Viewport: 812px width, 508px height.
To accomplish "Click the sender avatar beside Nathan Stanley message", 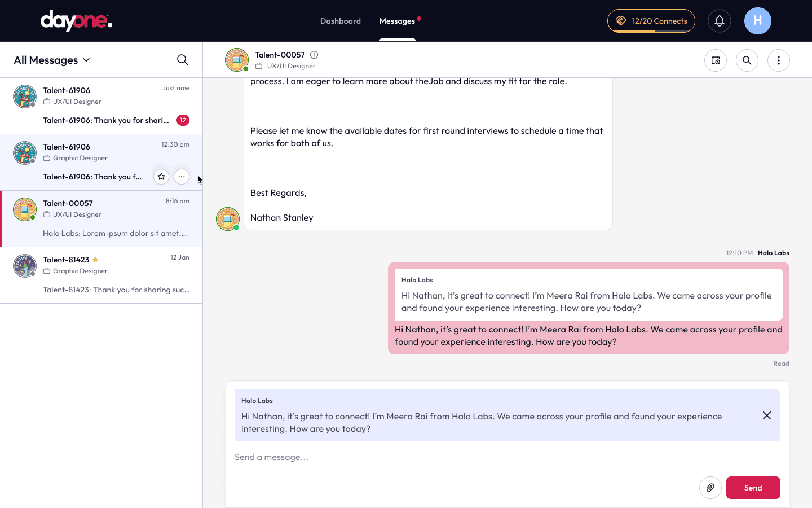I will coord(228,219).
